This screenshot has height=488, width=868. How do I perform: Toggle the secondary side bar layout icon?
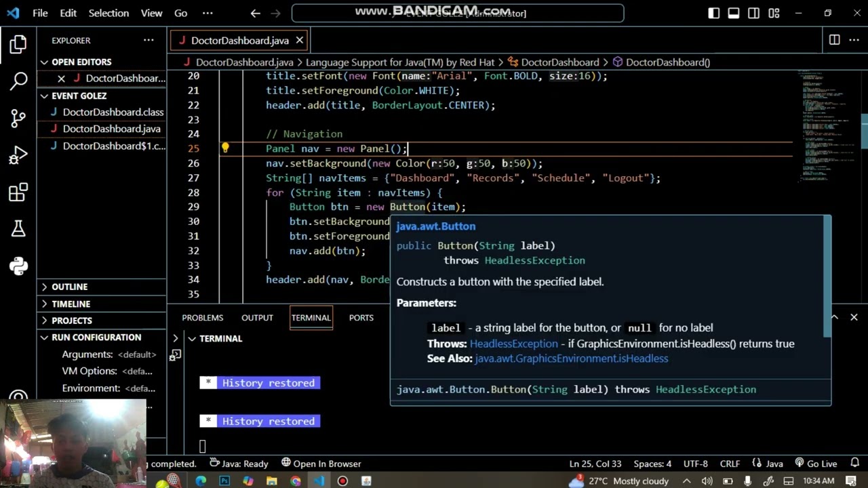click(753, 13)
